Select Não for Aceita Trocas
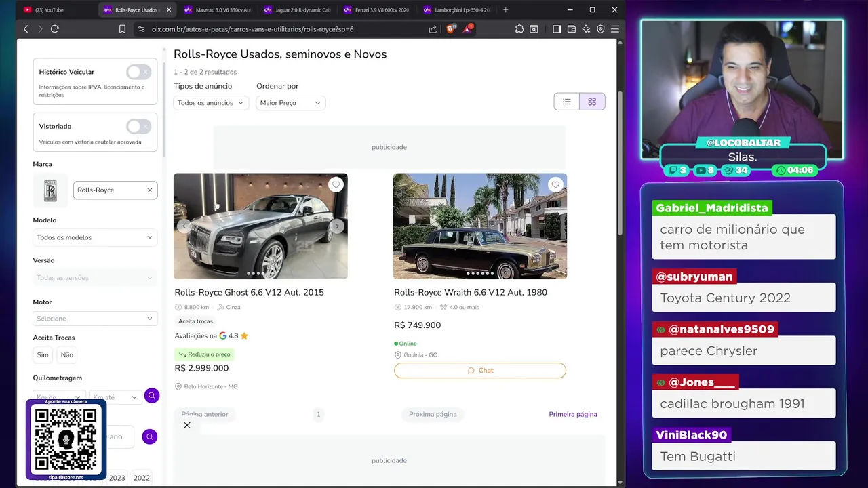 [x=66, y=354]
